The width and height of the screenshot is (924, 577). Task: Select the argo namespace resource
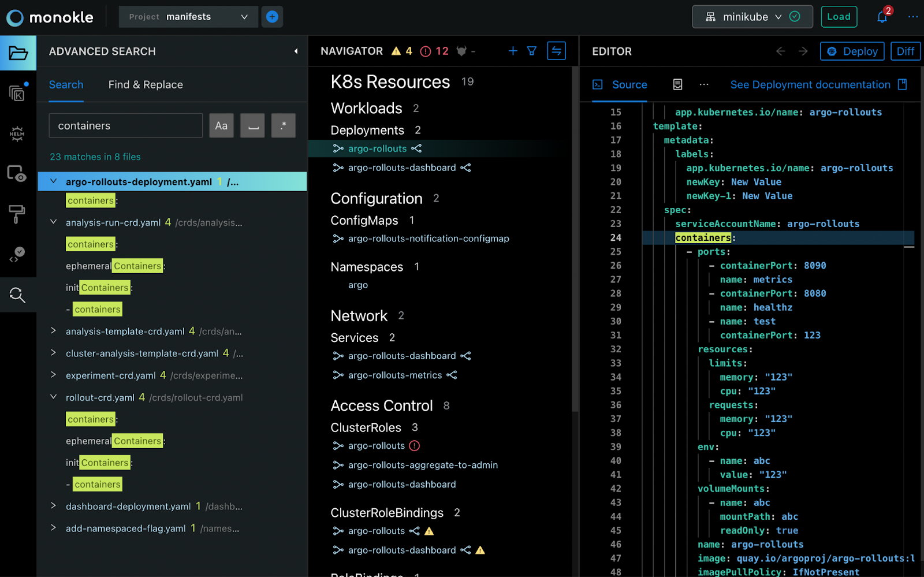click(358, 285)
